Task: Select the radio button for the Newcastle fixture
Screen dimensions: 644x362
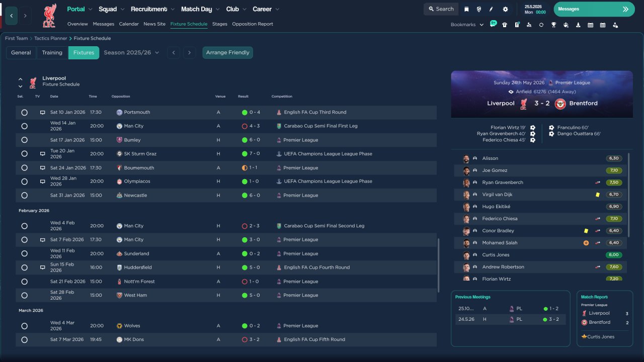Action: pyautogui.click(x=24, y=195)
